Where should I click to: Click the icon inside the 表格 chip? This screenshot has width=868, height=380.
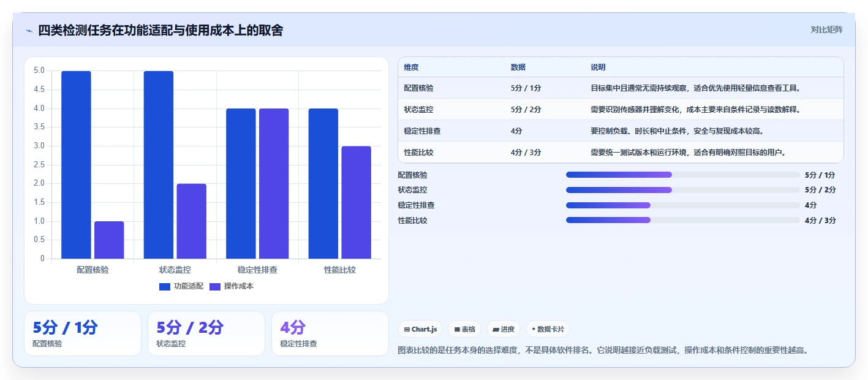457,330
